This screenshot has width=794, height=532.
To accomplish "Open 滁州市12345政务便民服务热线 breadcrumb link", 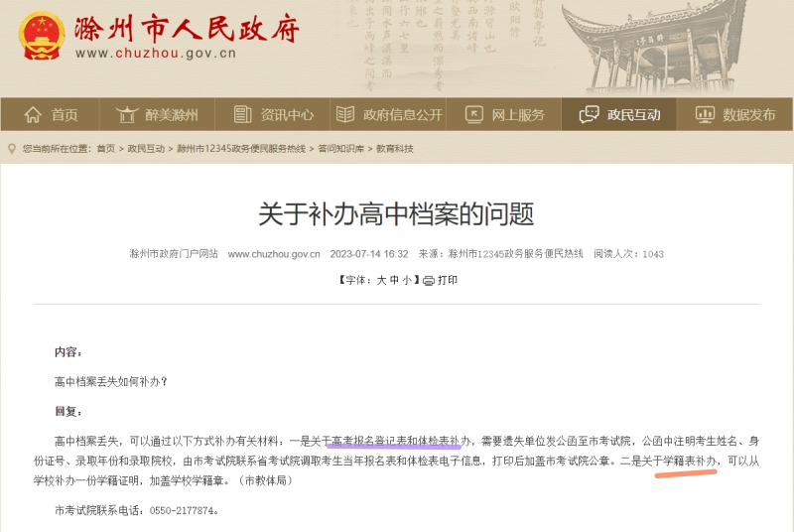I will click(x=241, y=149).
